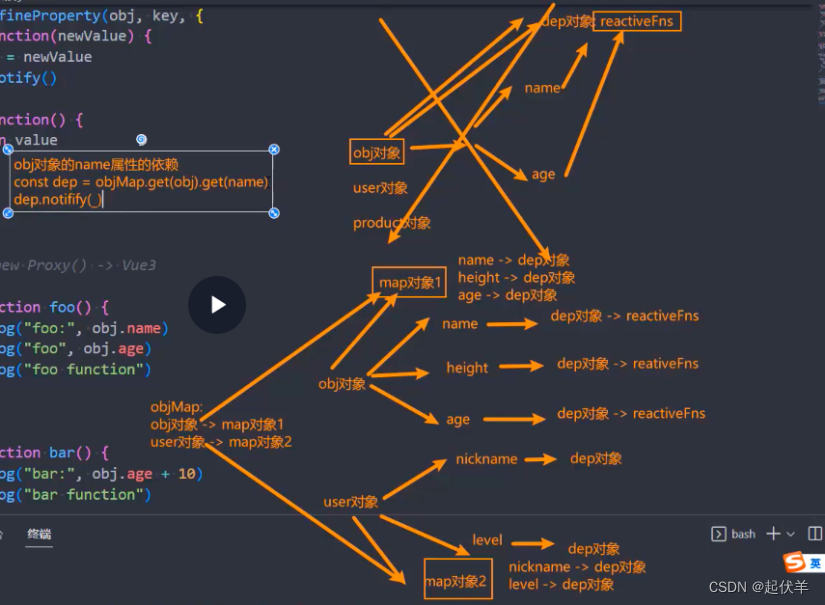Select the text box's bottom-left corner handle

point(8,213)
